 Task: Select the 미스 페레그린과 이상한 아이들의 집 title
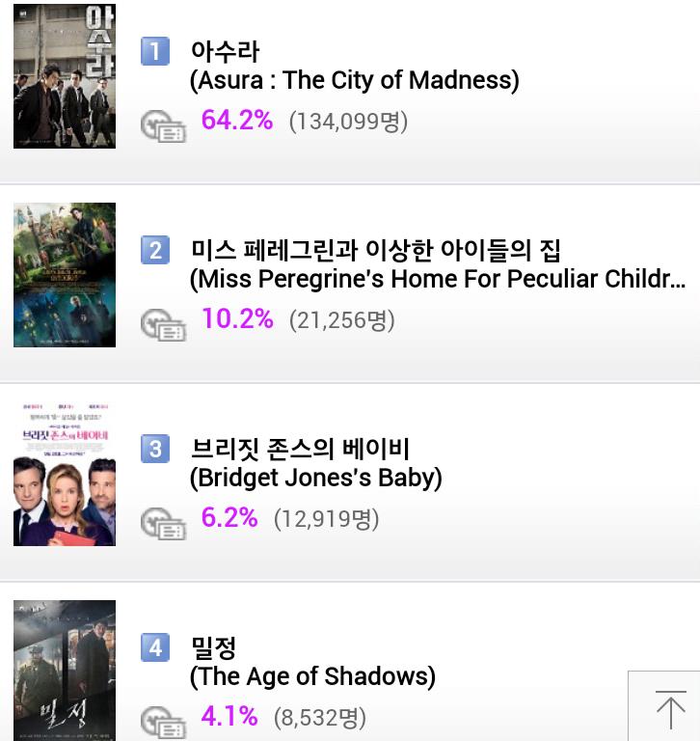(375, 251)
